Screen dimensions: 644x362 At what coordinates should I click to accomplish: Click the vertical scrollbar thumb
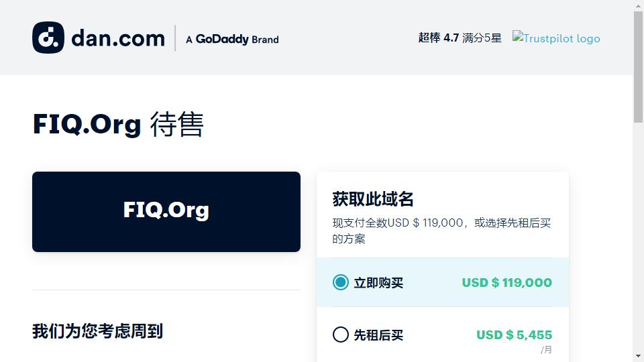click(638, 66)
